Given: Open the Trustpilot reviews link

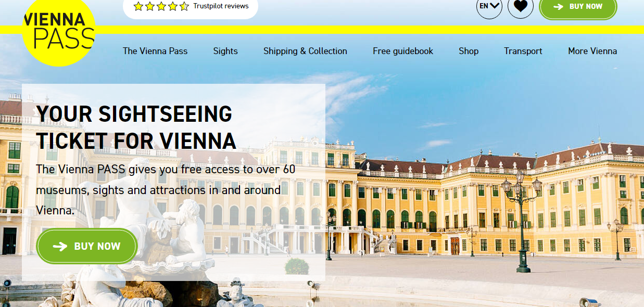Looking at the screenshot, I should (221, 6).
